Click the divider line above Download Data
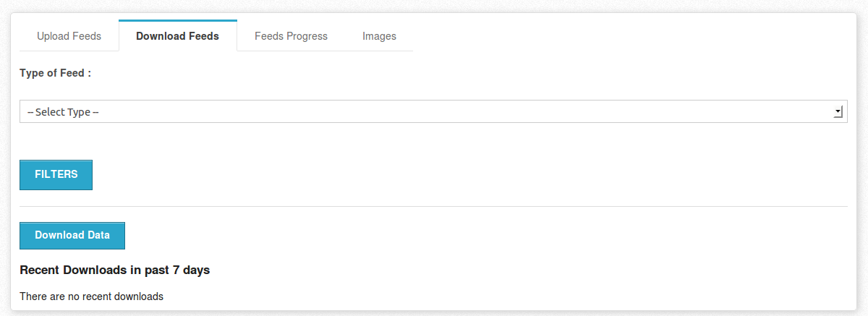Screen dimensions: 868x316 click(433, 206)
